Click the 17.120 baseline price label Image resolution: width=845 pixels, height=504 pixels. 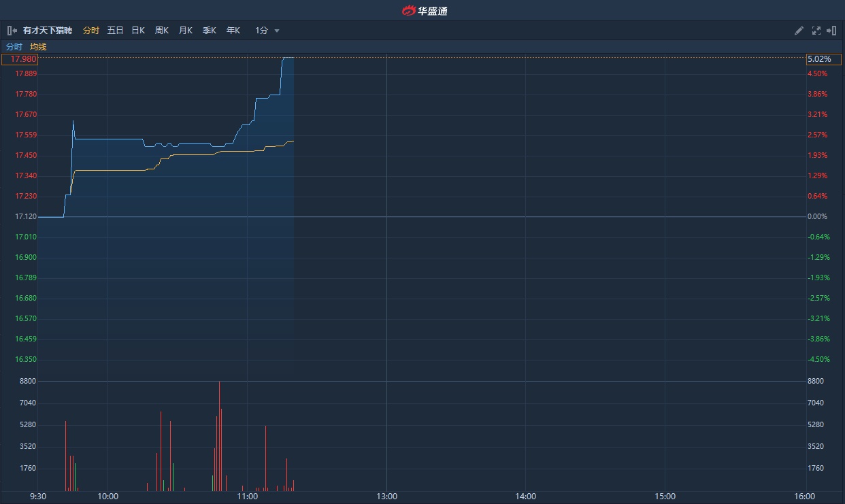pyautogui.click(x=26, y=216)
